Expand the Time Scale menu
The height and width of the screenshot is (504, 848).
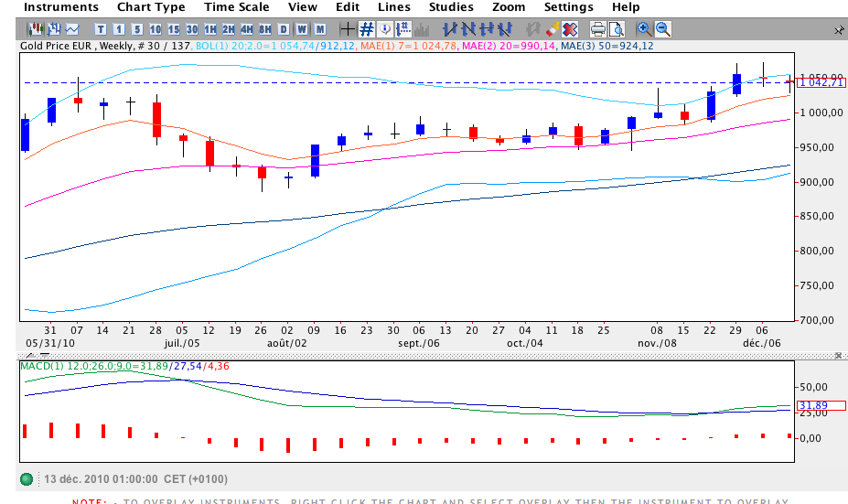coord(236,7)
